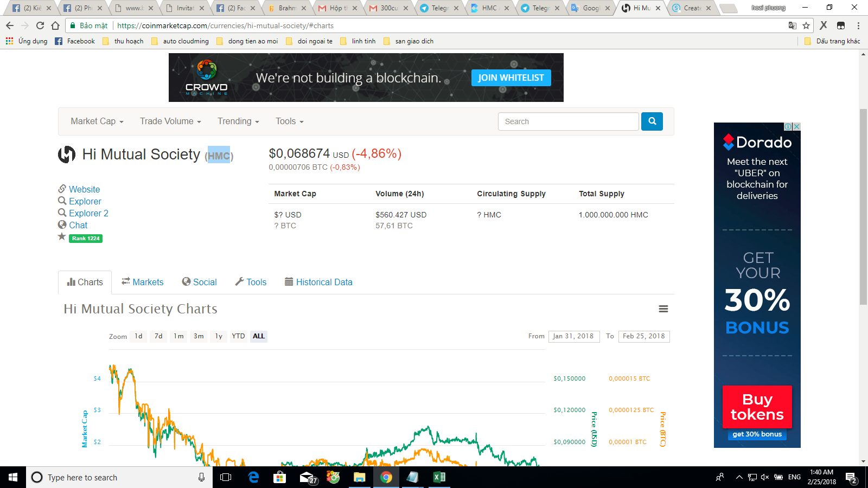The image size is (868, 488).
Task: Switch to the Create browser tab
Action: pos(692,8)
